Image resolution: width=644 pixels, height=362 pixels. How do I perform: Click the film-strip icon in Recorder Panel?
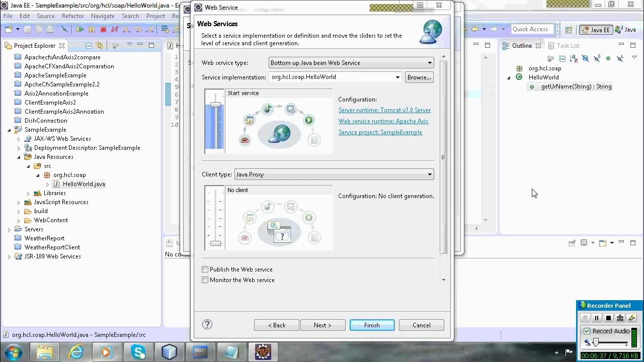pyautogui.click(x=620, y=318)
